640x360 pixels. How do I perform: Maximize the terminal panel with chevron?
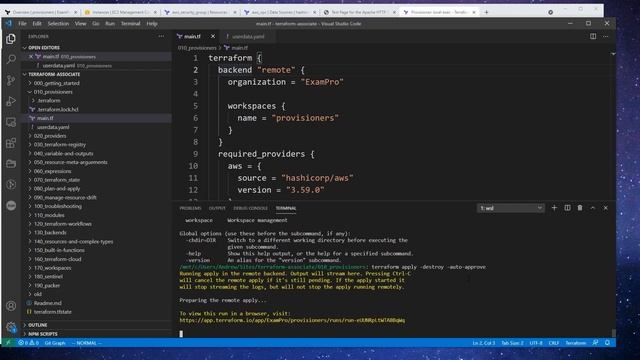[x=593, y=208]
